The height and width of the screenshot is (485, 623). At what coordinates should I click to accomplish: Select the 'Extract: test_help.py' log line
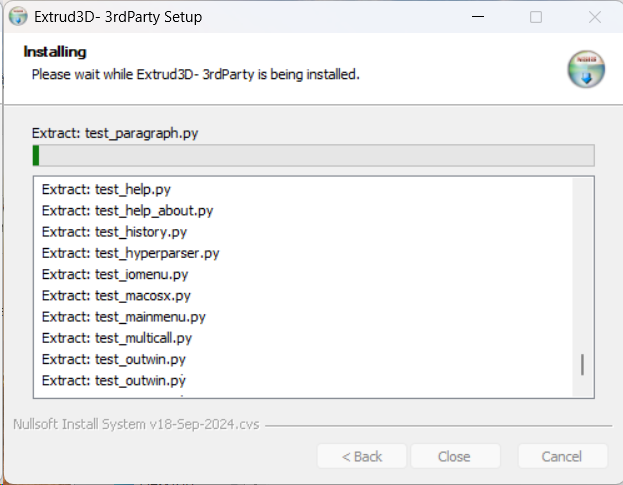[106, 189]
